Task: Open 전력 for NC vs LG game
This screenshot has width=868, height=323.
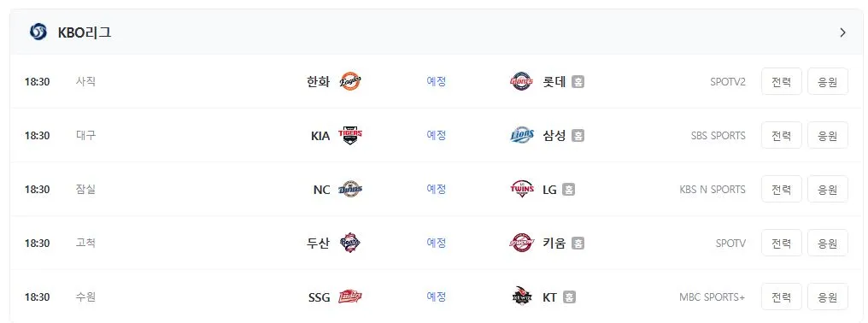Action: tap(781, 190)
